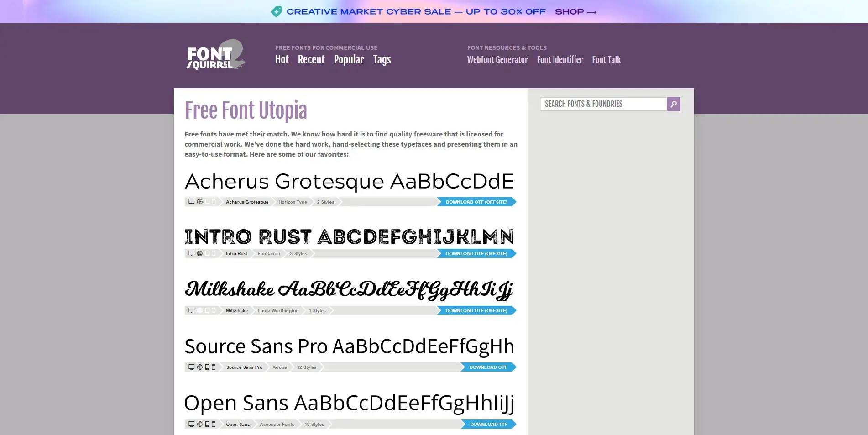Click desktop license icon for Source Sans Pro

click(x=192, y=367)
